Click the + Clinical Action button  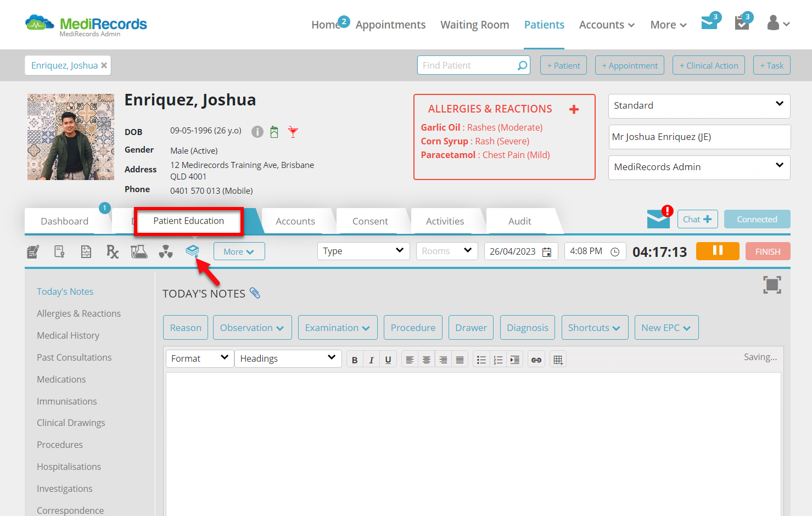[x=709, y=65]
